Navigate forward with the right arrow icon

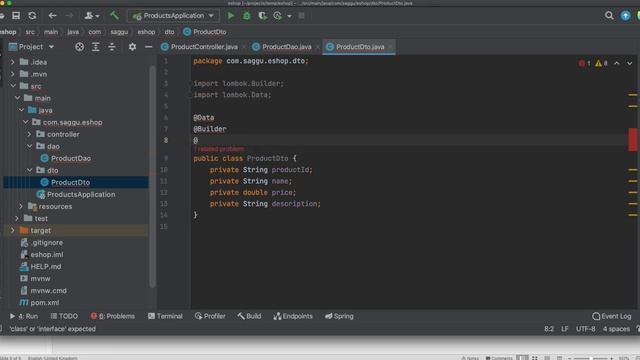pyautogui.click(x=69, y=16)
